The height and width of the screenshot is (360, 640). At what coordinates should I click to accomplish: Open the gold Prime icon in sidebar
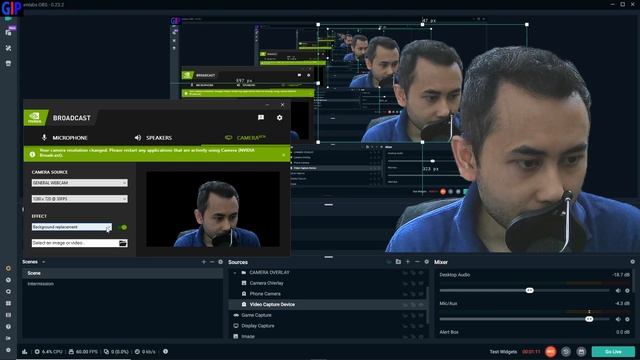pyautogui.click(x=8, y=268)
